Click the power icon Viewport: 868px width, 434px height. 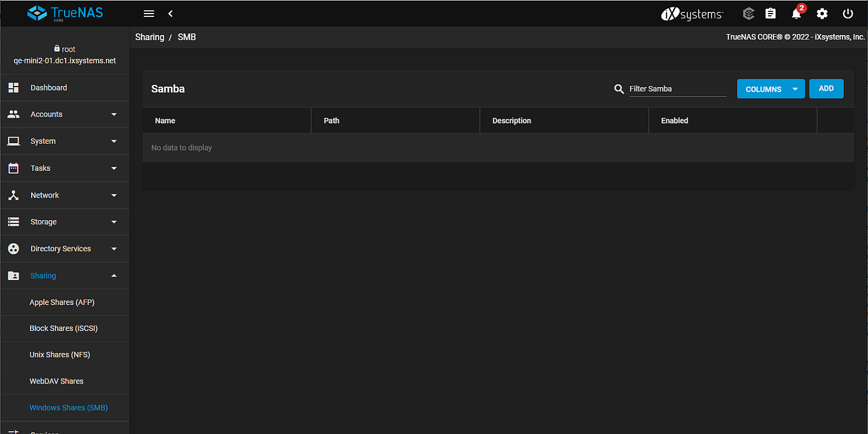point(848,14)
